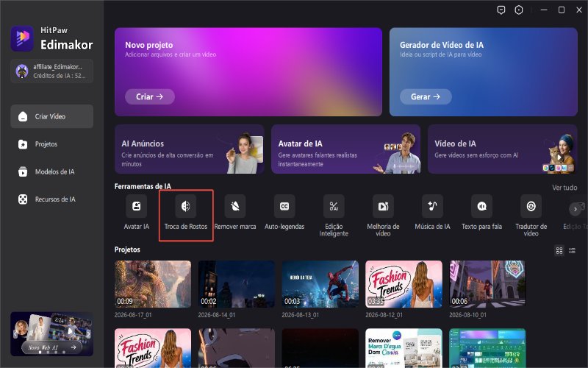
Task: Open the feedback message icon in title bar
Action: tap(501, 10)
